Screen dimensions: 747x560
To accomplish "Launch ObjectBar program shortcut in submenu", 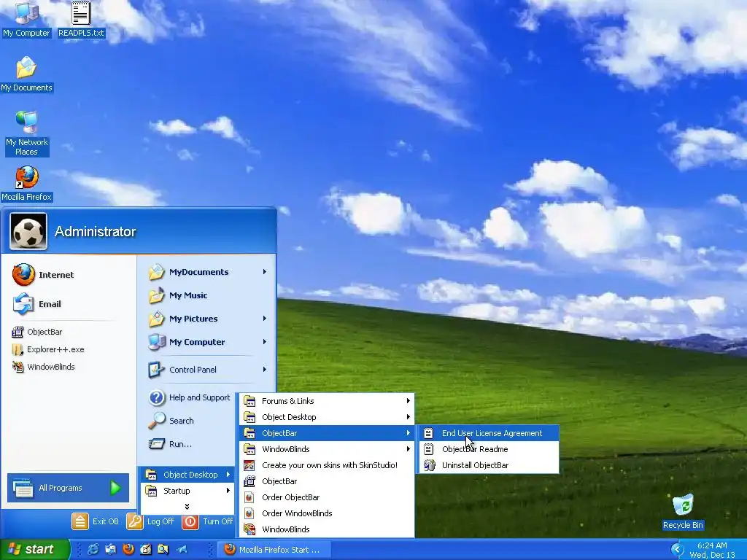I will (327, 481).
